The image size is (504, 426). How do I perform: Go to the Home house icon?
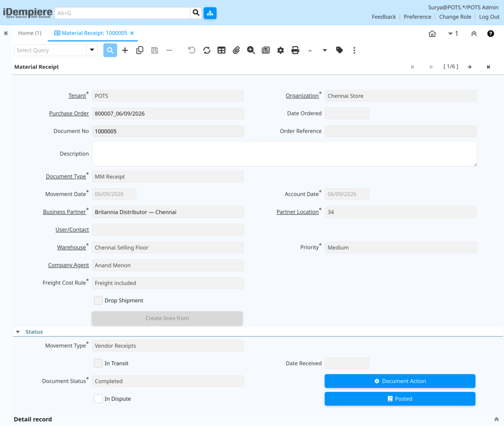pos(432,33)
